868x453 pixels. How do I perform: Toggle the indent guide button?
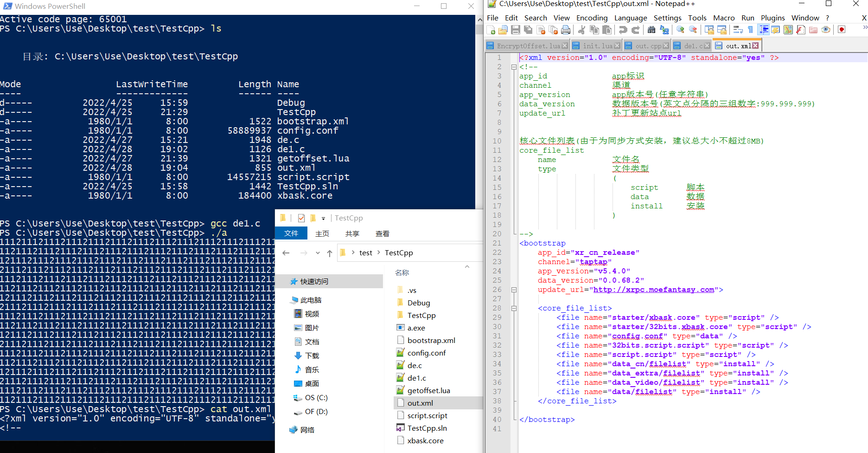pos(763,30)
